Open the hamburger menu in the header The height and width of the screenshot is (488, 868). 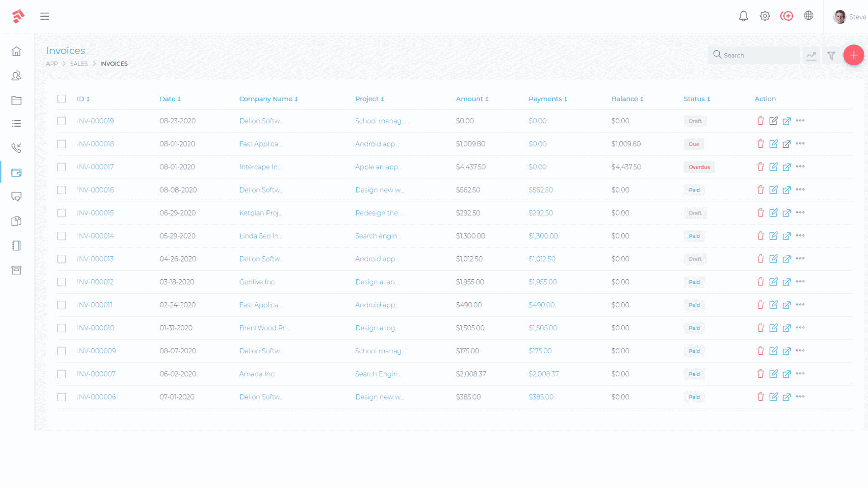coord(44,16)
